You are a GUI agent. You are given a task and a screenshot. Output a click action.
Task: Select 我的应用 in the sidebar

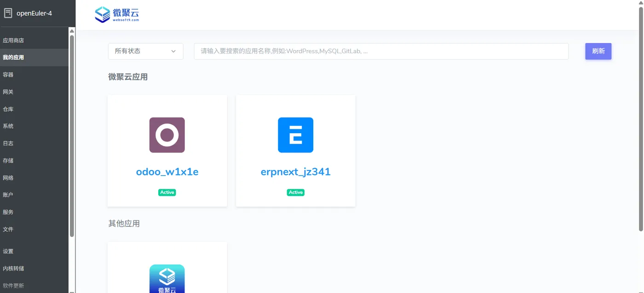34,57
